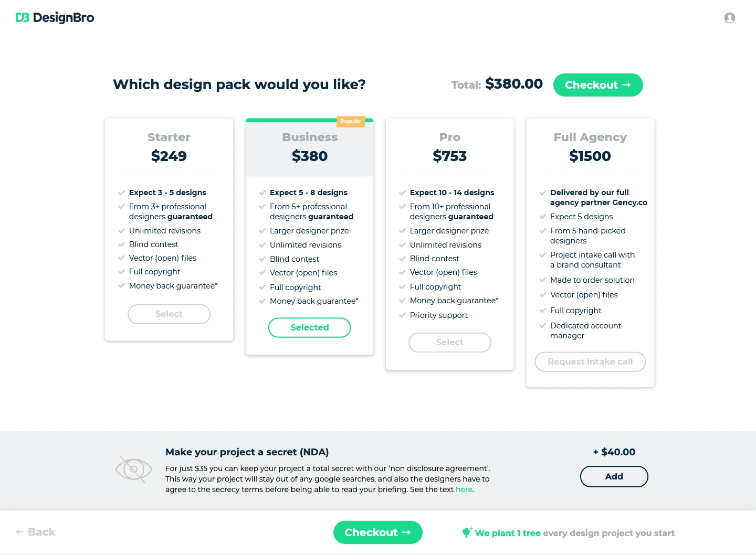This screenshot has width=756, height=555.
Task: Click the DesignBro logo
Action: 55,17
